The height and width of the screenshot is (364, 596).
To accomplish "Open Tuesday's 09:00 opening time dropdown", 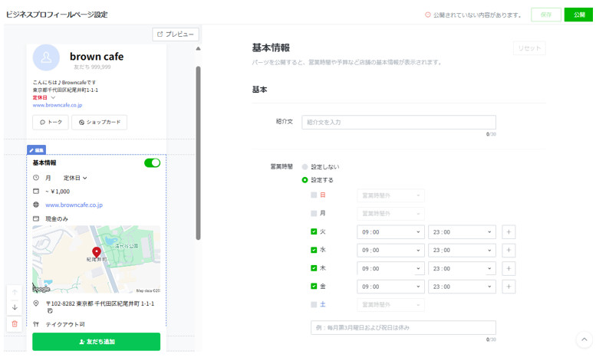I will pos(390,232).
